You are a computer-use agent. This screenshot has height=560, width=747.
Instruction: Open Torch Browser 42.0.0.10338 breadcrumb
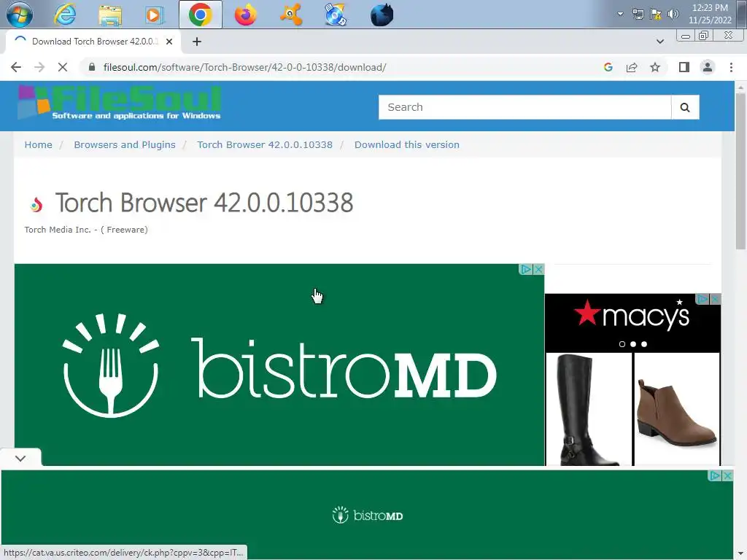tap(265, 145)
